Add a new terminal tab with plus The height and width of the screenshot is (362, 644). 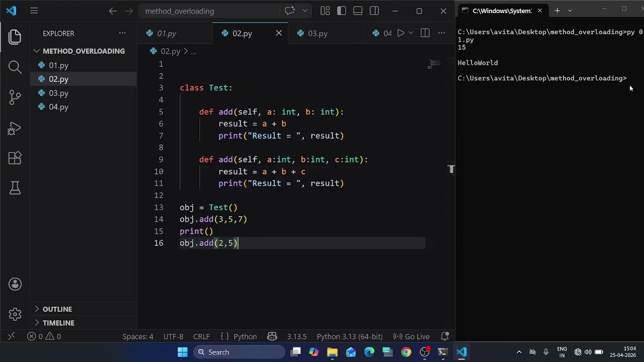click(x=557, y=11)
